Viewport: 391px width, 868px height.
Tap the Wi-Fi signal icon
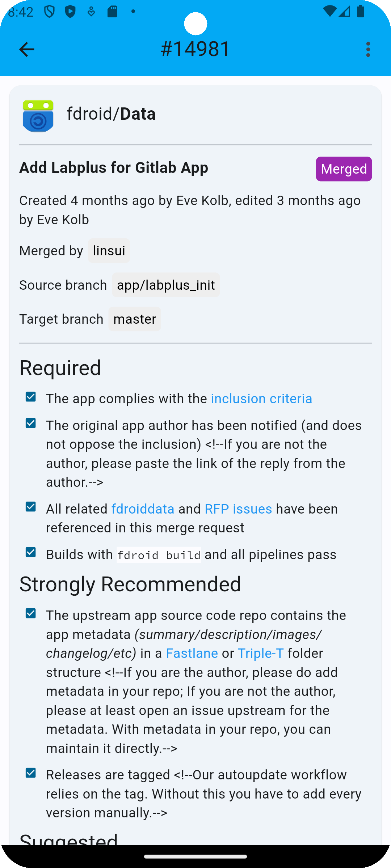click(x=329, y=11)
